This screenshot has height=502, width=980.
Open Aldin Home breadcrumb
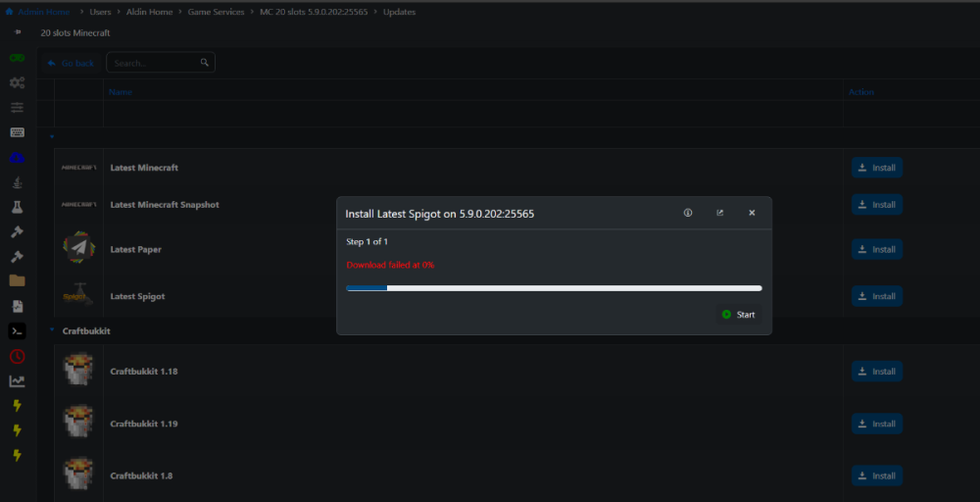tap(151, 12)
